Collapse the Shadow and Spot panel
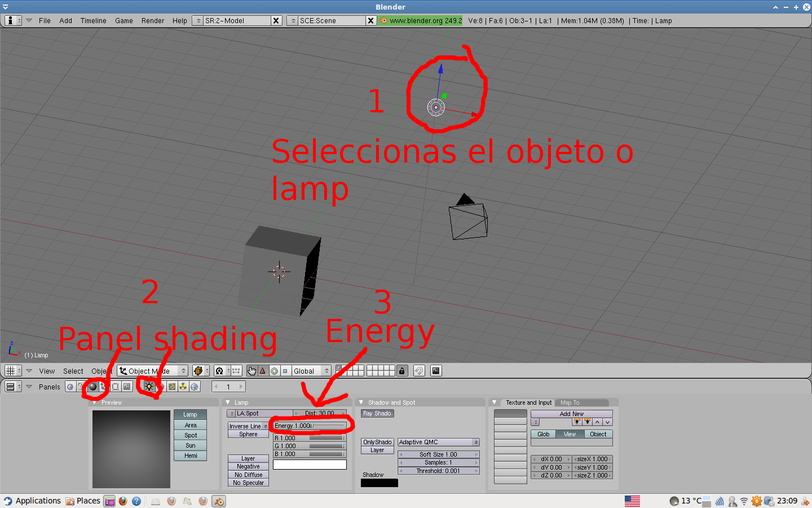812x508 pixels. coord(361,402)
